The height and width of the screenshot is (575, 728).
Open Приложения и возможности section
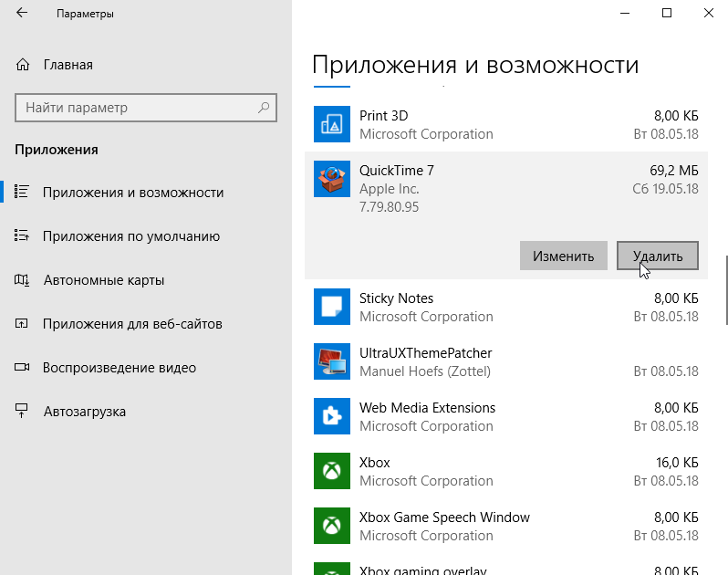133,193
